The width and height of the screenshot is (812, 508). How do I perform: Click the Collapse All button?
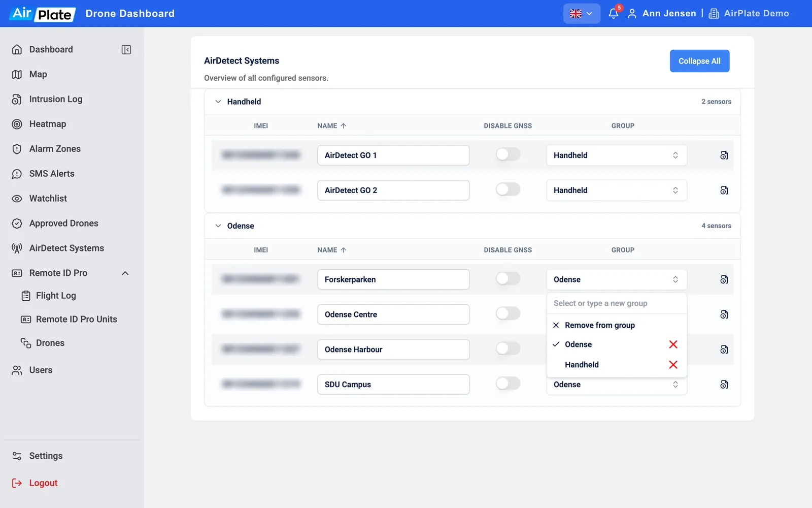coord(699,61)
